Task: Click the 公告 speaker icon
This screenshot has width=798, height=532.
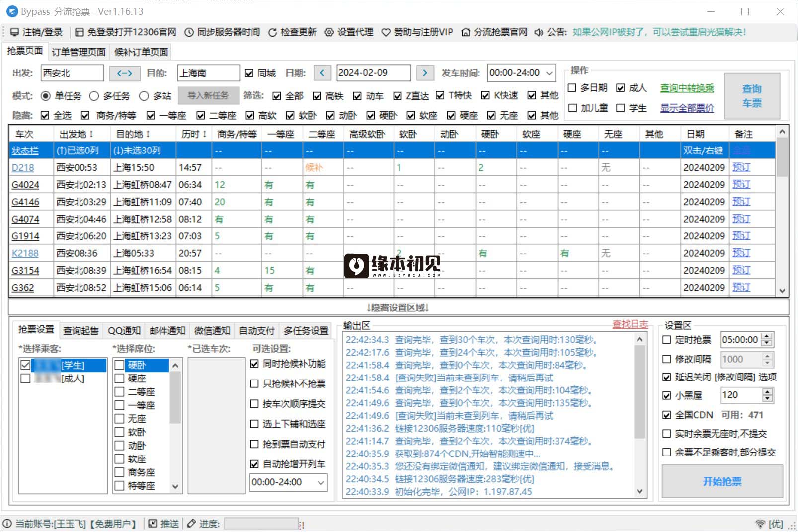Action: tap(539, 32)
